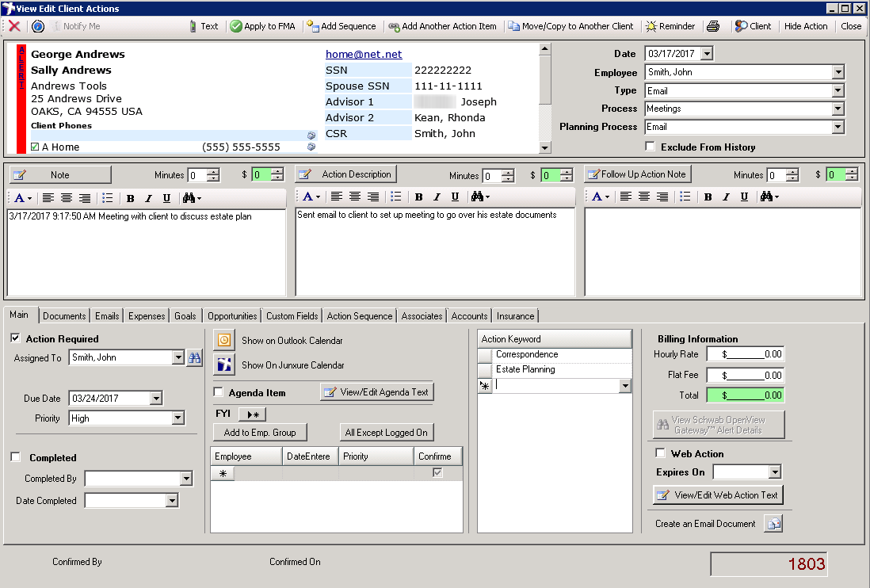Check the Completed checkbox
Image resolution: width=870 pixels, height=588 pixels.
pos(16,457)
